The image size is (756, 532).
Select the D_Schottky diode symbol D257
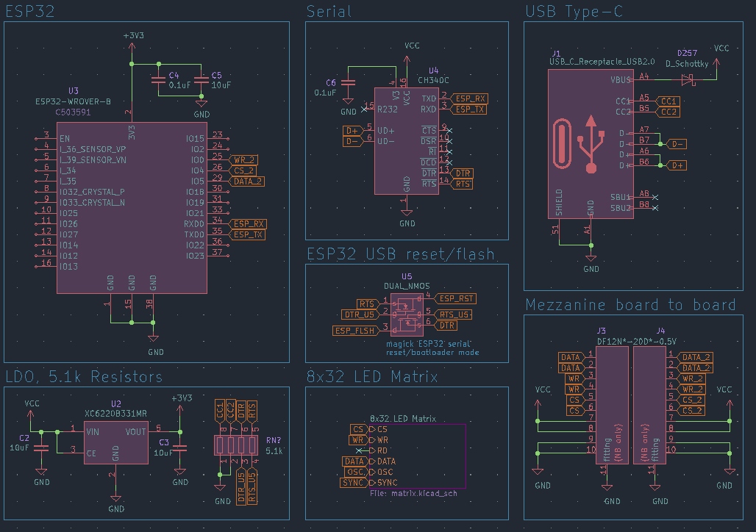(x=688, y=79)
